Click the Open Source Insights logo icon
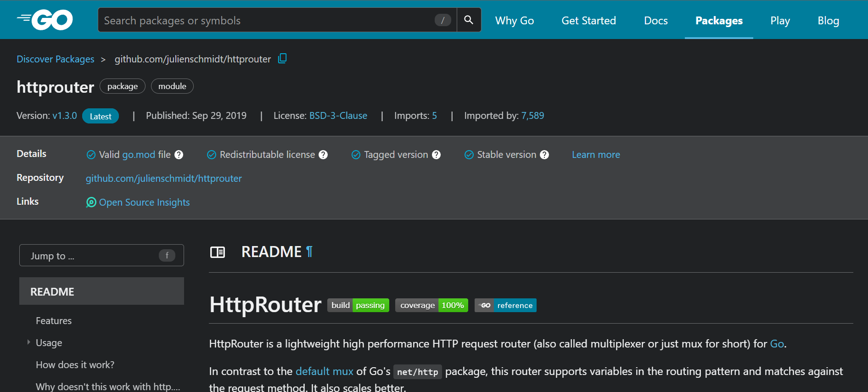This screenshot has width=868, height=392. point(91,202)
